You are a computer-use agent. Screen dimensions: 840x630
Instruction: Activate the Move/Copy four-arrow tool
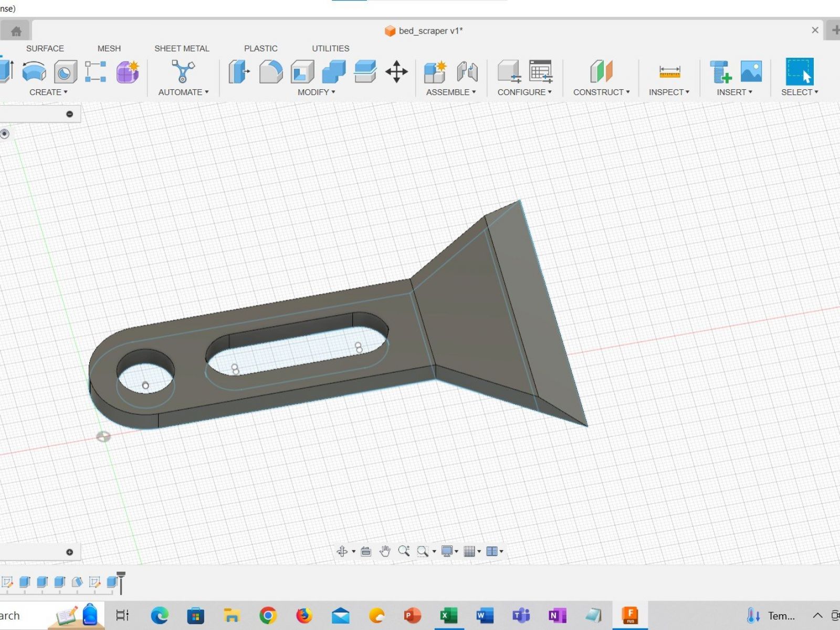click(396, 72)
